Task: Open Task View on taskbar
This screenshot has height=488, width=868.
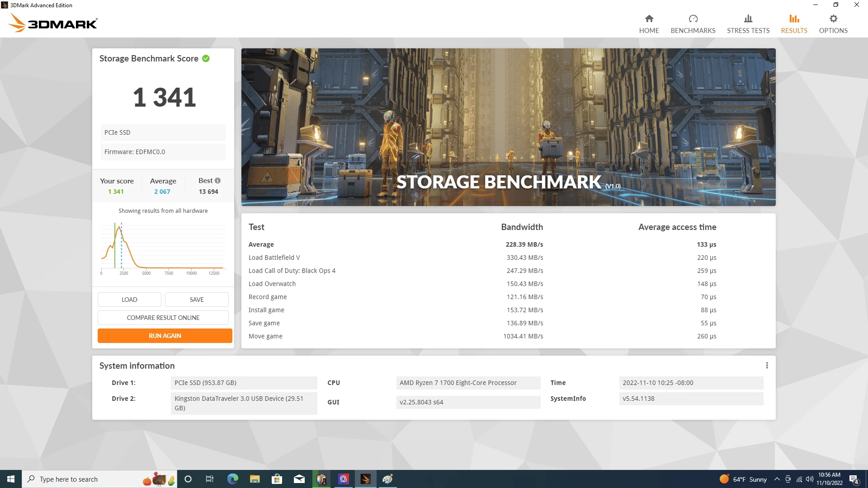Action: 210,479
